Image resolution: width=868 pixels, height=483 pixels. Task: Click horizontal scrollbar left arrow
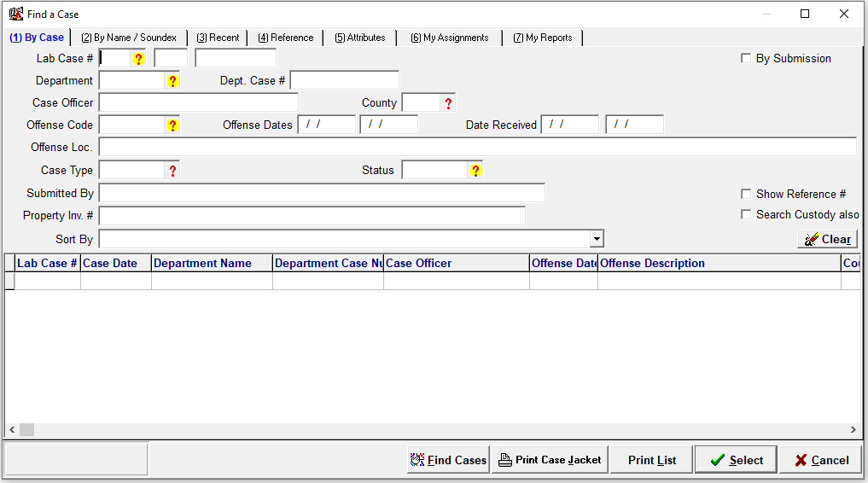pyautogui.click(x=12, y=430)
